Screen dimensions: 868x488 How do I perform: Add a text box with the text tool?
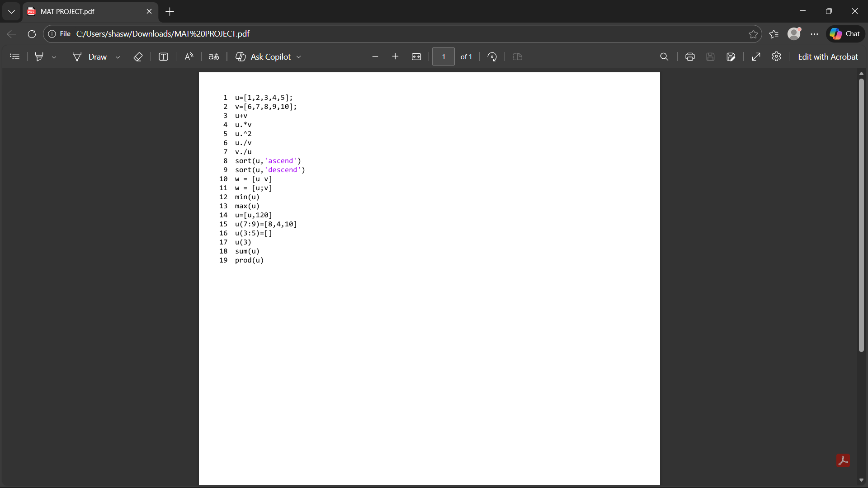coord(164,56)
